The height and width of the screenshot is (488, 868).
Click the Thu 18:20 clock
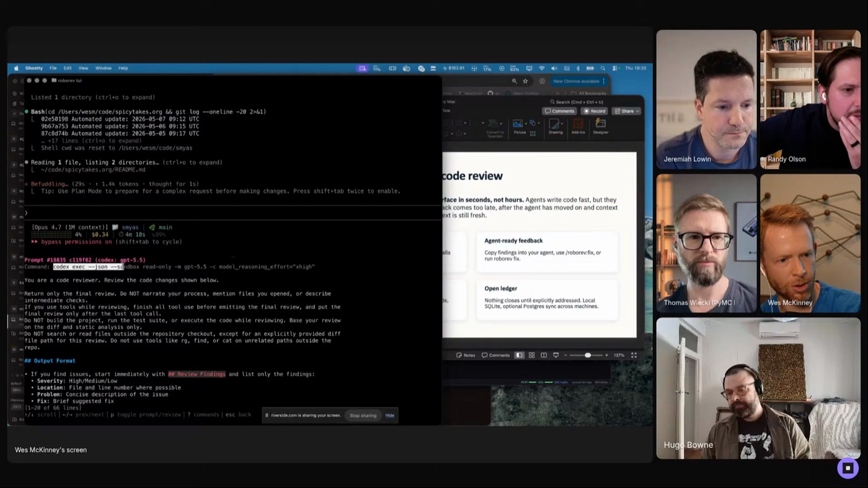(635, 68)
